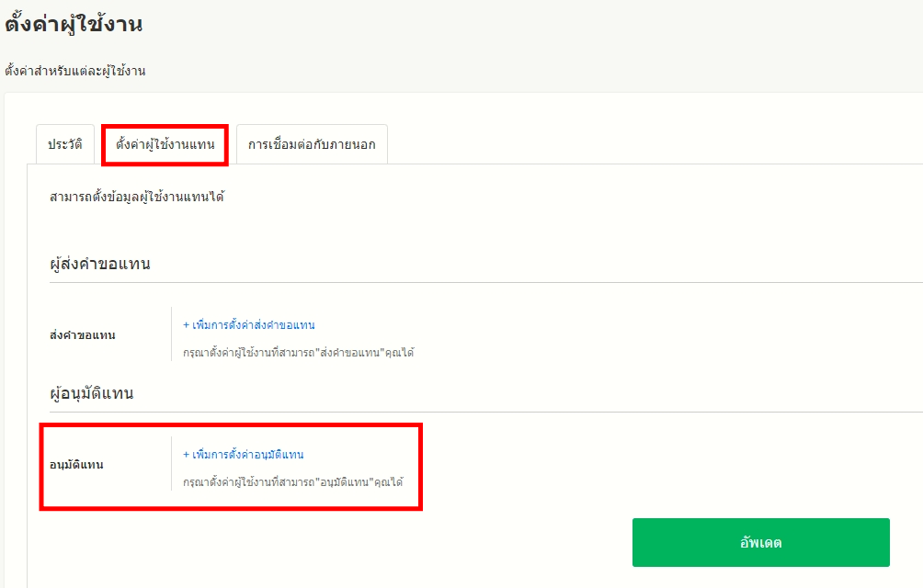Click the สามารถตั้งข้อมูลผู้ใช้งานแทนได้ description

click(137, 197)
